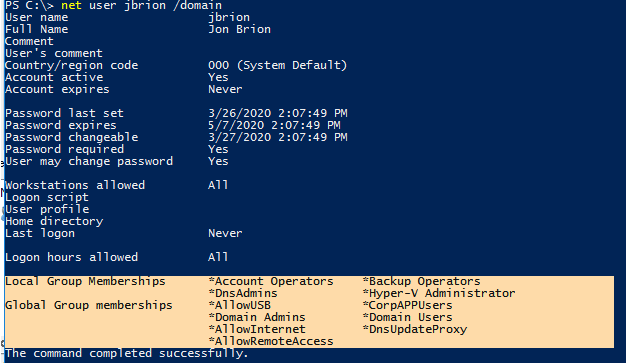629x363 pixels.
Task: Click the *Domain Admins group entry
Action: coord(257,318)
